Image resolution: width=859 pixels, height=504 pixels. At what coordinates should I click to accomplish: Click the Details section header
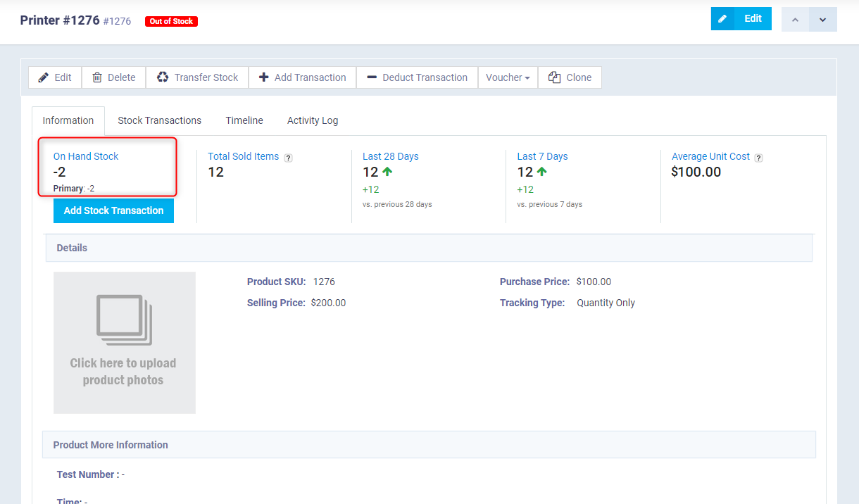[429, 248]
